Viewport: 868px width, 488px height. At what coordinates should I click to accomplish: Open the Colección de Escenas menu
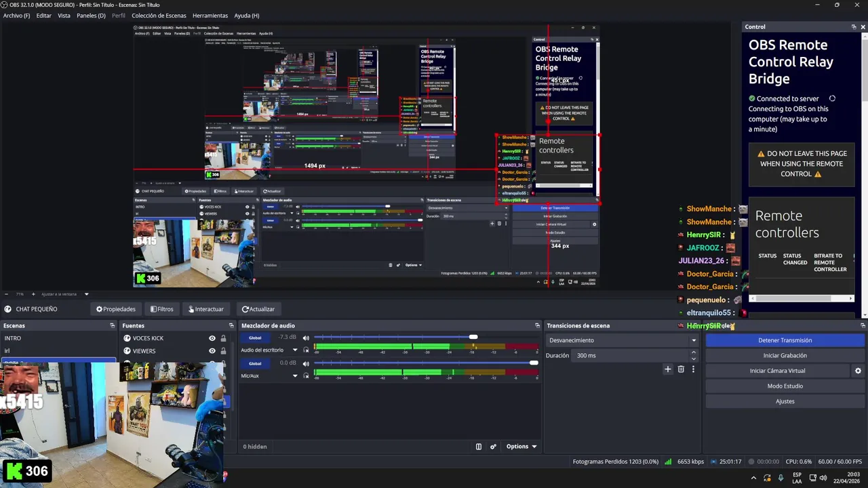[159, 15]
